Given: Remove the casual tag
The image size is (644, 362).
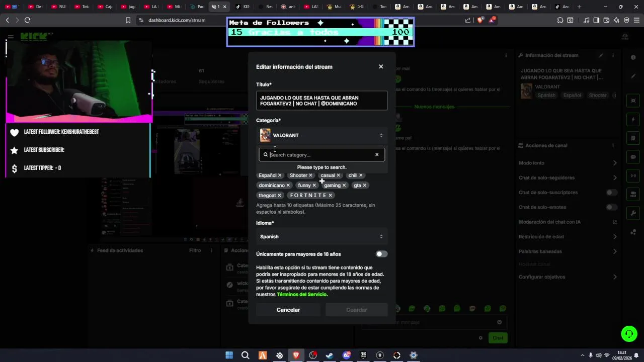Looking at the screenshot, I should tap(338, 175).
